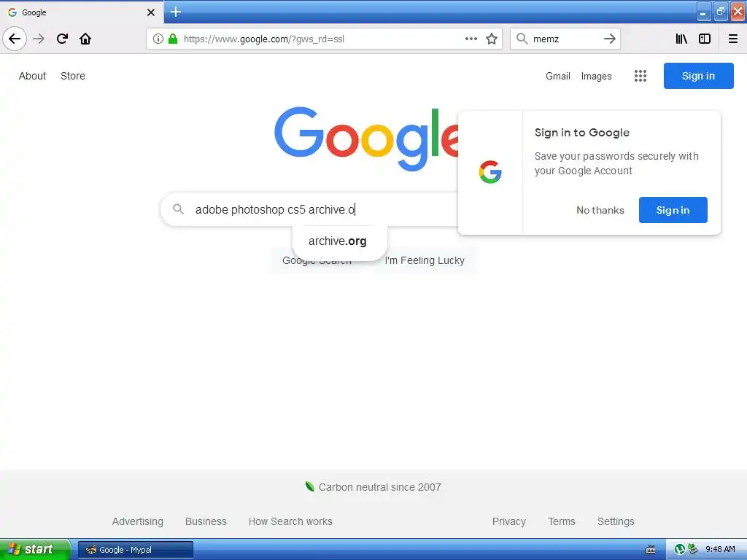
Task: Open the About link
Action: click(x=32, y=76)
